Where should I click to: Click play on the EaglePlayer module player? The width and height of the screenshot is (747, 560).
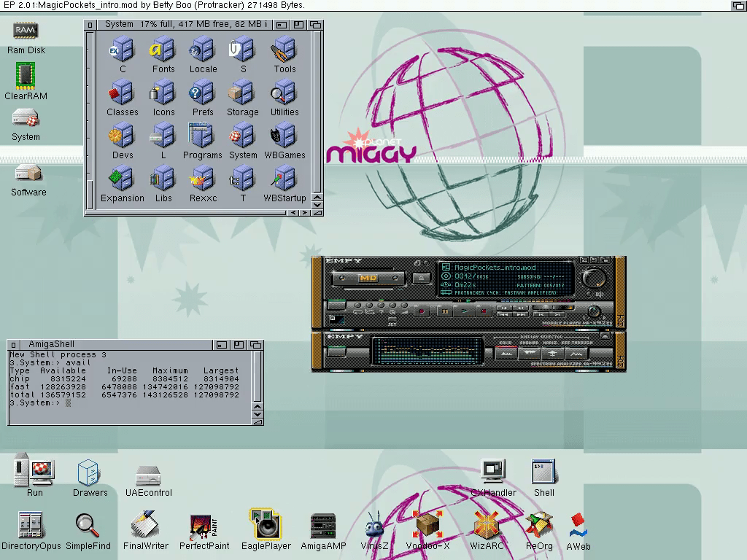[465, 311]
